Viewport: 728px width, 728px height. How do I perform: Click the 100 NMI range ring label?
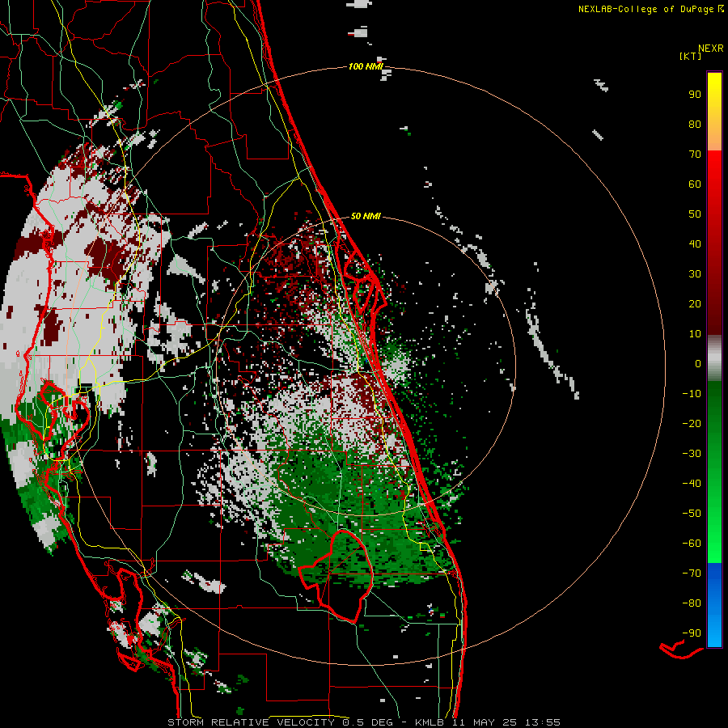(366, 66)
